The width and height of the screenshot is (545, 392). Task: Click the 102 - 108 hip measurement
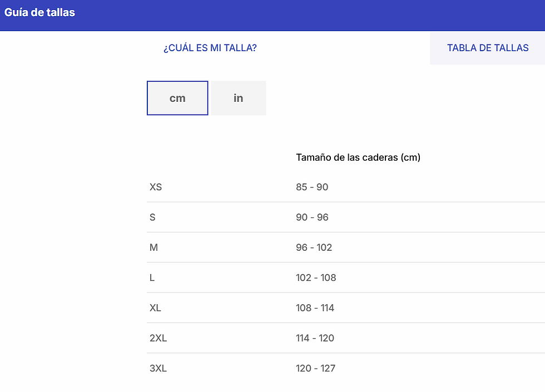316,277
